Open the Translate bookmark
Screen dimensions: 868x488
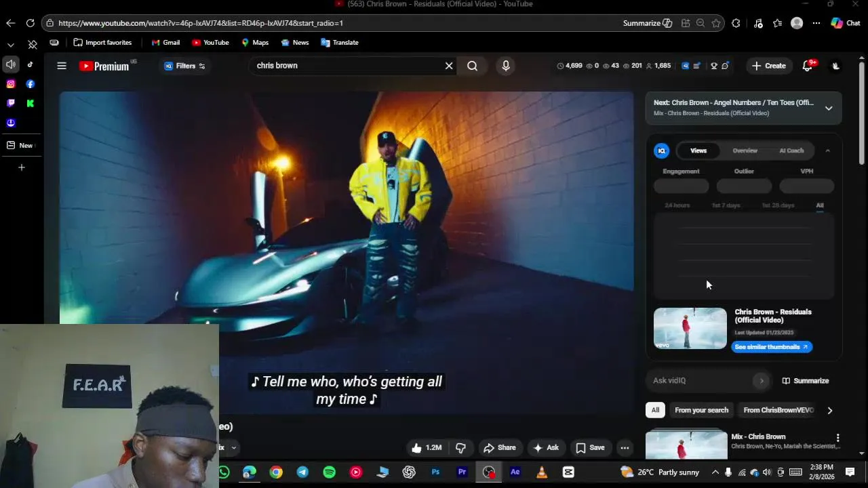(340, 43)
